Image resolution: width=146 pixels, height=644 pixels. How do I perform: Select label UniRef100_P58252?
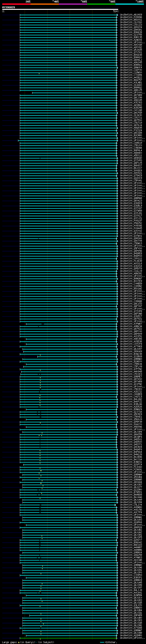[x=131, y=223]
